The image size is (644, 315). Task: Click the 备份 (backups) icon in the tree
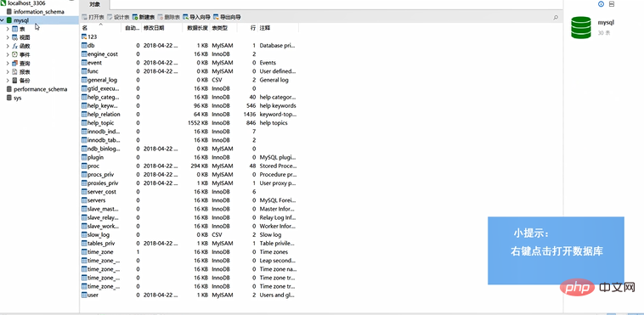click(15, 81)
